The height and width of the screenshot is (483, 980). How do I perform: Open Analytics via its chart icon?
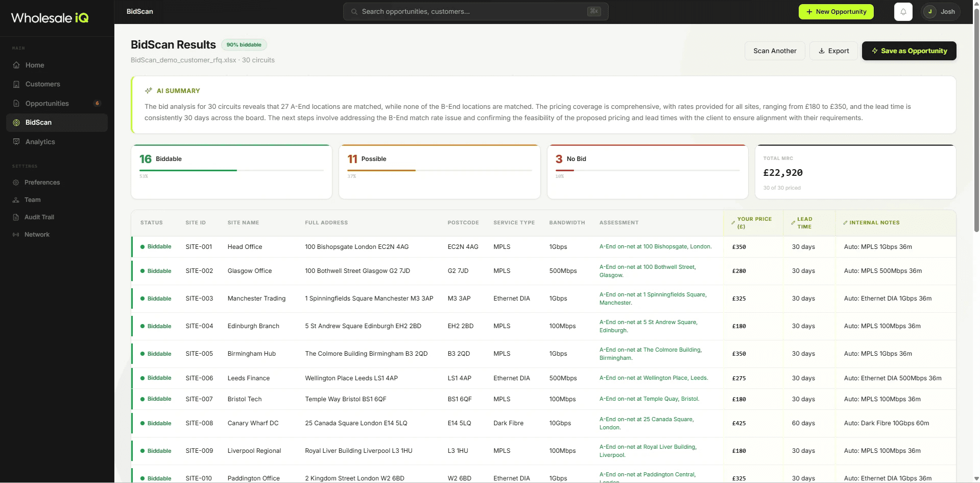pyautogui.click(x=17, y=142)
